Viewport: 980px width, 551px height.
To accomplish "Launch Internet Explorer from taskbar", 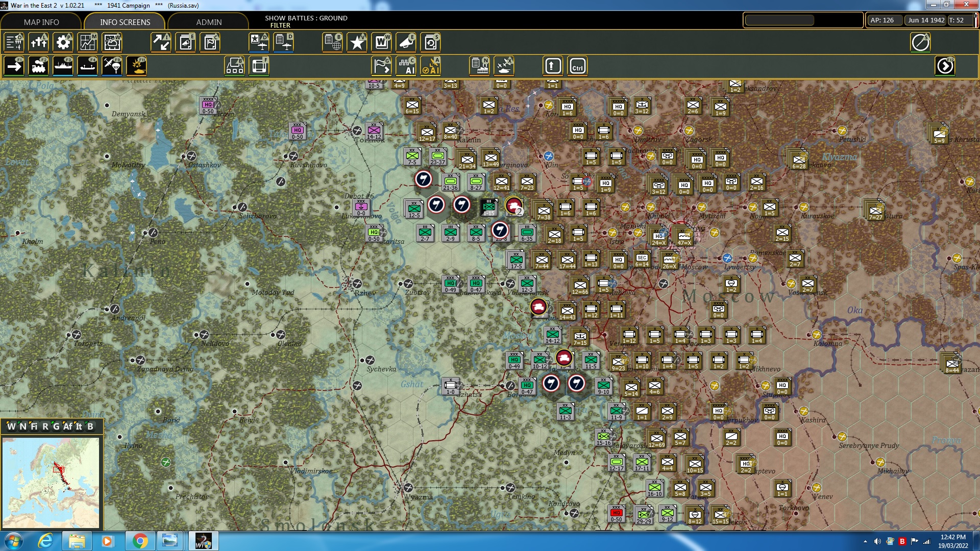I will [45, 541].
